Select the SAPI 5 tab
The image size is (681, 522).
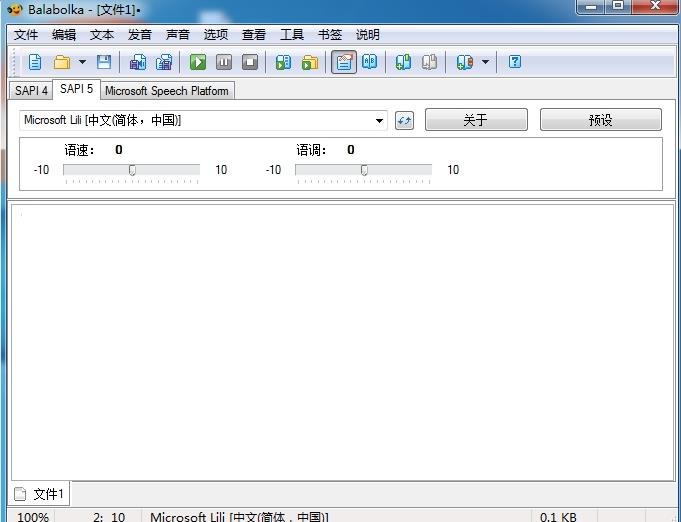pyautogui.click(x=76, y=89)
